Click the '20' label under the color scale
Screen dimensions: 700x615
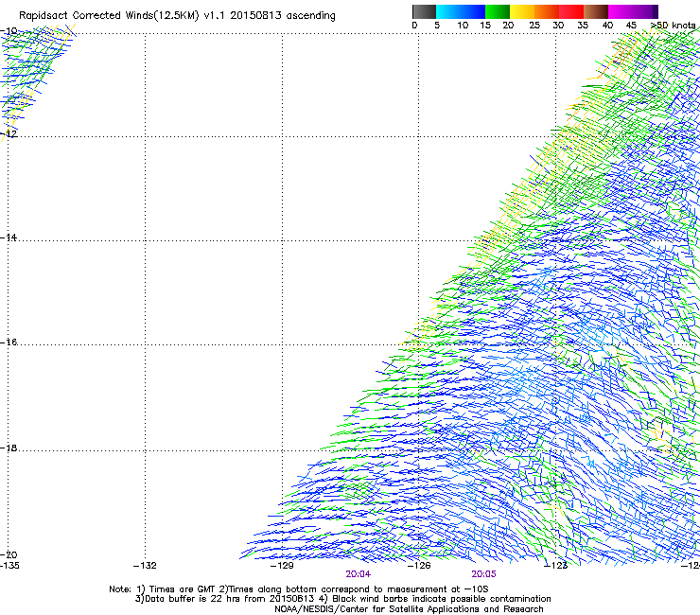click(x=508, y=26)
